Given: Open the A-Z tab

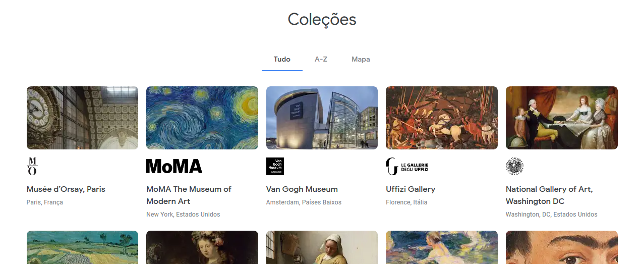Looking at the screenshot, I should tap(321, 60).
